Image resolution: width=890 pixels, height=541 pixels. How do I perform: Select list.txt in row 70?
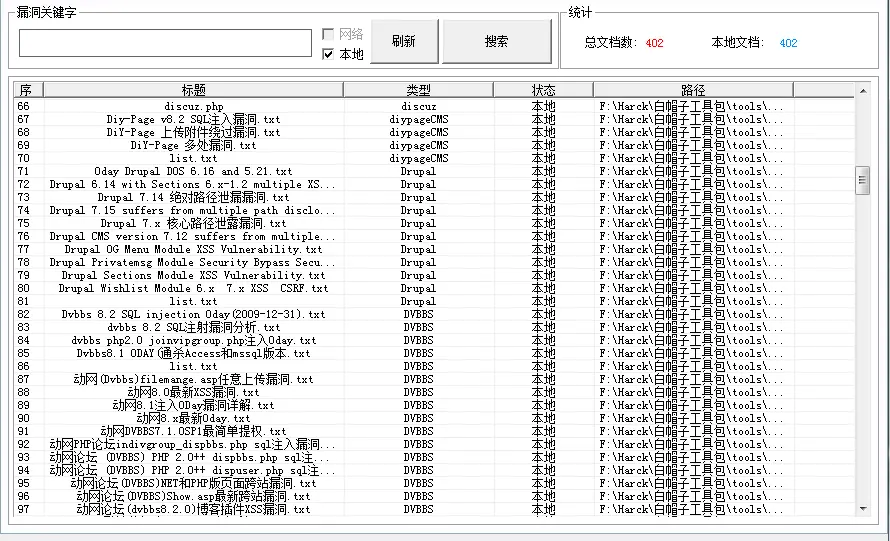point(194,158)
